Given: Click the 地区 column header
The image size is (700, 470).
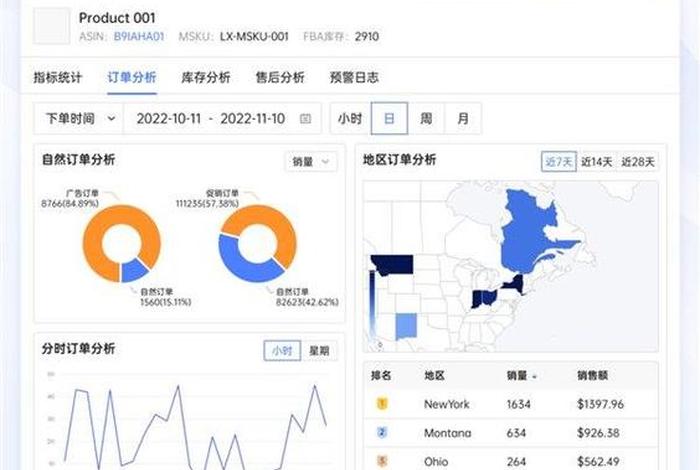Looking at the screenshot, I should tap(434, 376).
